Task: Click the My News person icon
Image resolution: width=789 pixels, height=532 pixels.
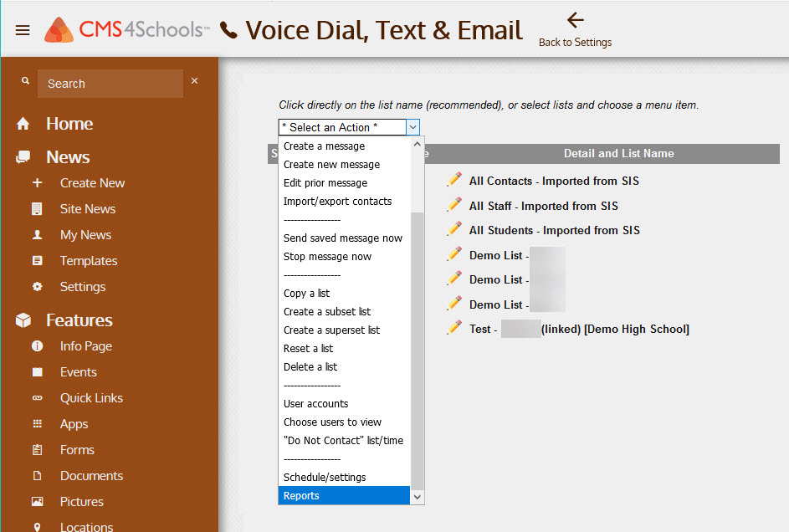Action: pos(38,234)
